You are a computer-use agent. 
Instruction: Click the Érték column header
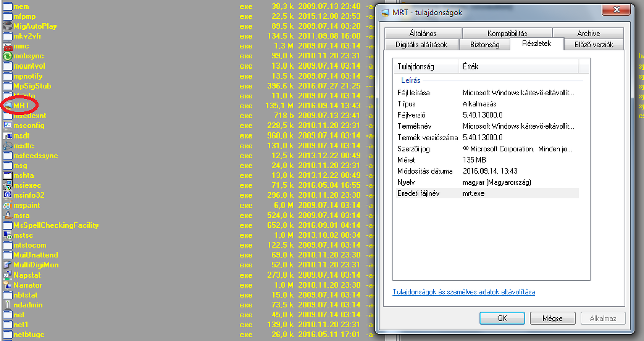click(x=519, y=66)
